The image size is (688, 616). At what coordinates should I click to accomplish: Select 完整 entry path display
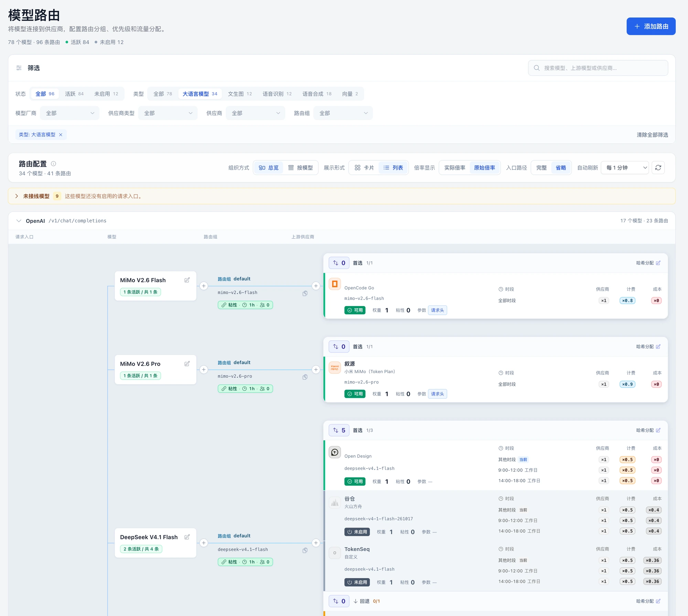coord(541,167)
